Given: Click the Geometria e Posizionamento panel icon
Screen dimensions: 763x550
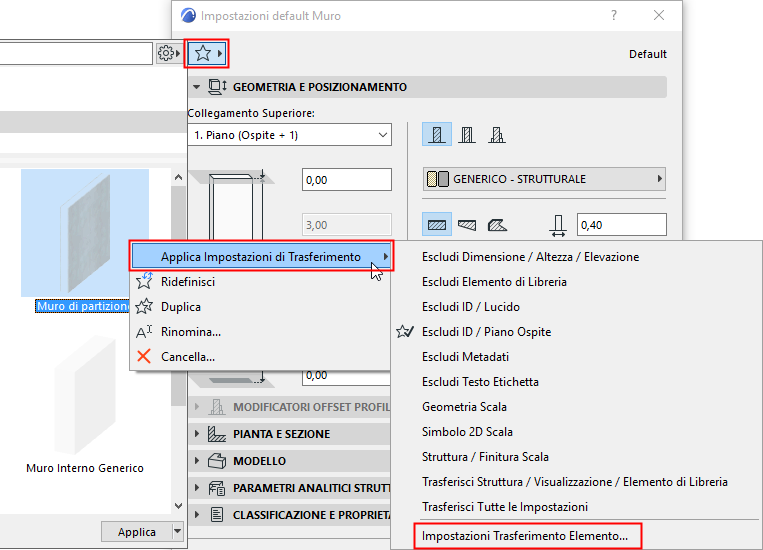Looking at the screenshot, I should (217, 87).
